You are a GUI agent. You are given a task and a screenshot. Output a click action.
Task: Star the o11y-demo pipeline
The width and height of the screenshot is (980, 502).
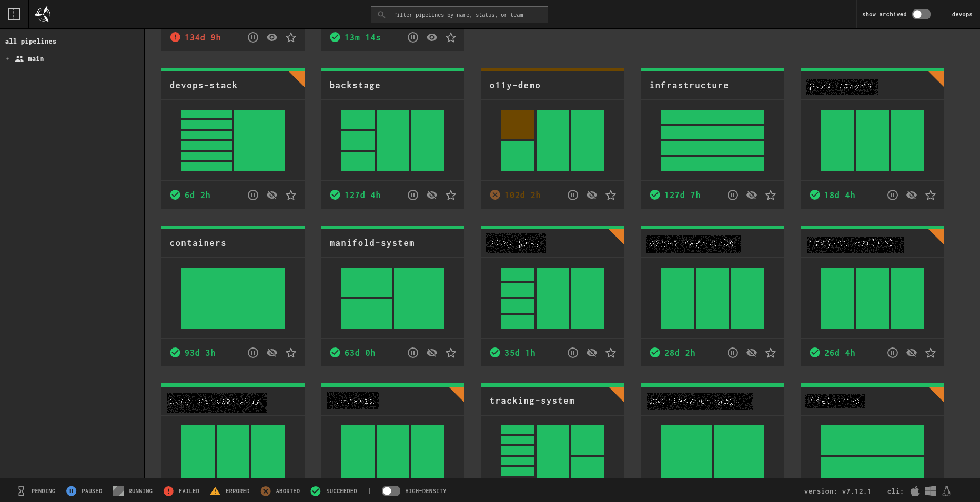tap(611, 195)
